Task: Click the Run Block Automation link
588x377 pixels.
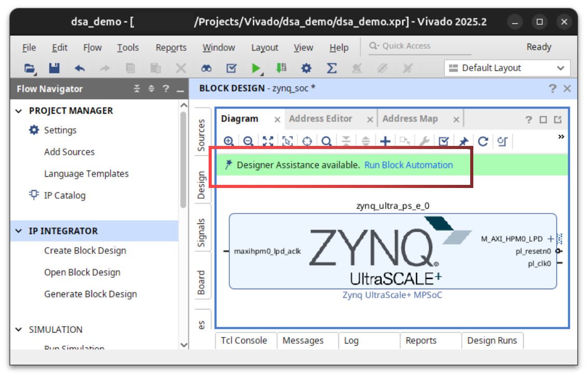Action: click(x=408, y=165)
